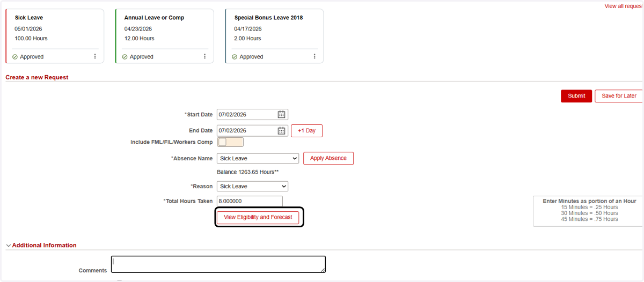
Task: Add one day with +1 Day button
Action: point(307,131)
